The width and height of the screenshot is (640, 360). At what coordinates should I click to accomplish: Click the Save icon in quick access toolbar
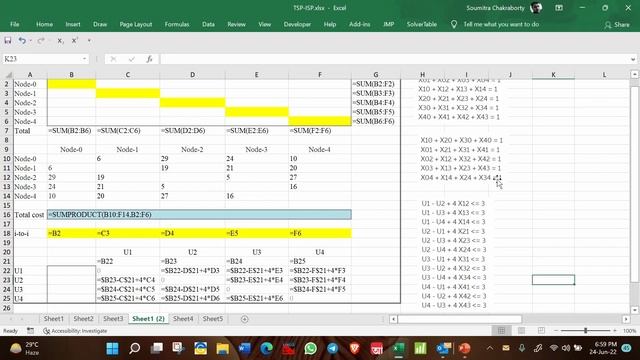pos(8,40)
